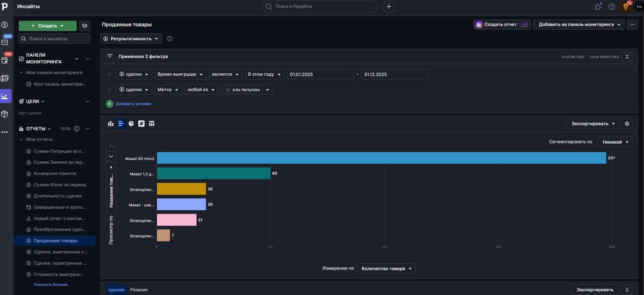Viewport: 644px width, 295px height.
Task: Remove the Julia Verbytska label tag
Action: click(x=228, y=90)
